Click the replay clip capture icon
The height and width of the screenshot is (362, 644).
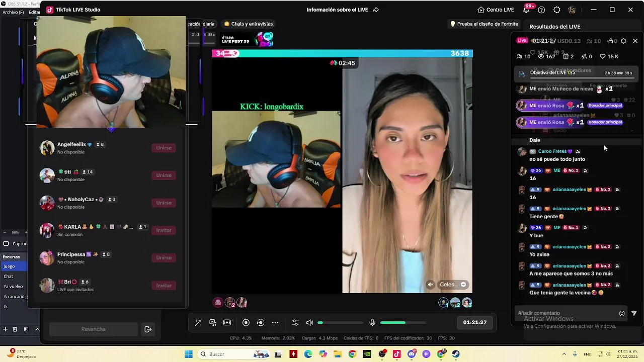click(x=261, y=323)
